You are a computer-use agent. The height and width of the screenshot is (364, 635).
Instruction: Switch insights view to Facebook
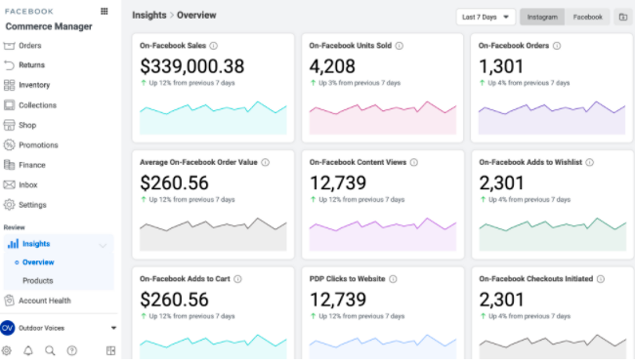coord(587,17)
